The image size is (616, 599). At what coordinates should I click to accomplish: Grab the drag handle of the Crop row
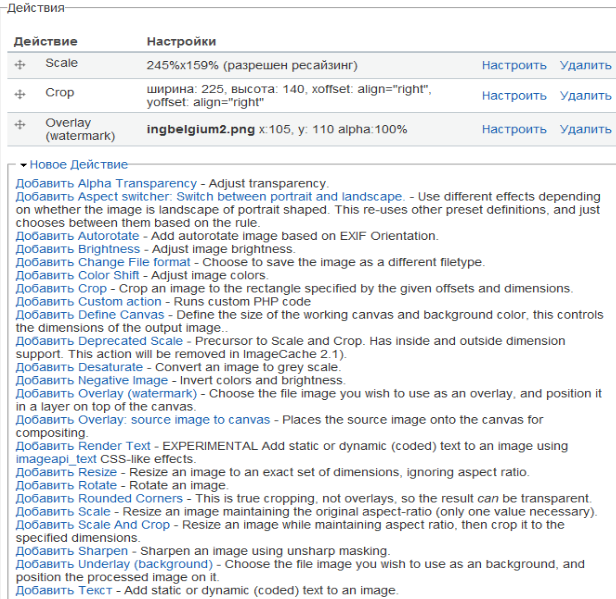click(20, 94)
